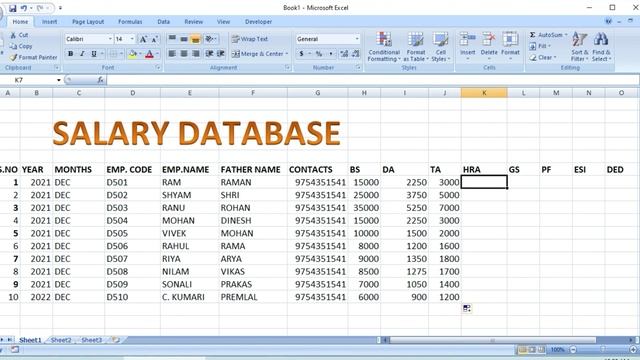Open the text orientation options
This screenshot has height=360, width=640.
pos(211,39)
